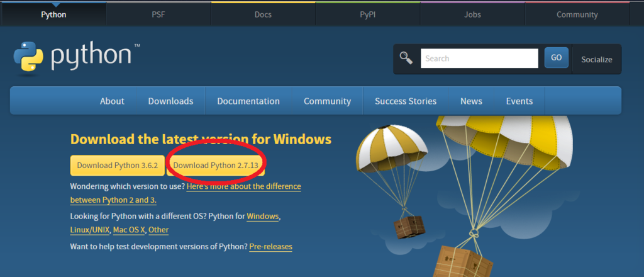Click the GO search button
Viewport: 644px width, 277px height.
click(x=557, y=57)
